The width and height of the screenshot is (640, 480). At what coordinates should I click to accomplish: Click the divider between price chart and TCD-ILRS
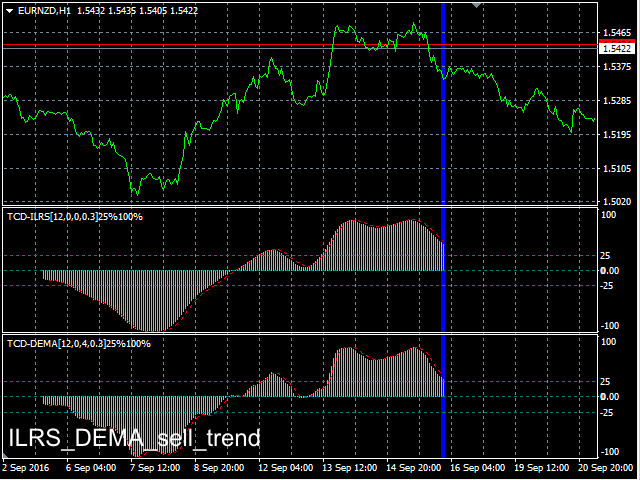click(300, 207)
